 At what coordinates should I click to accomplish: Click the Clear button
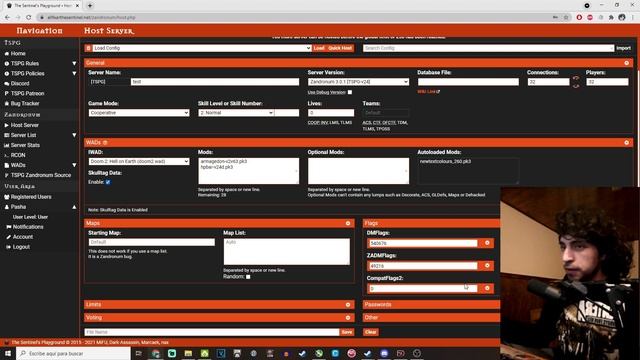point(370,332)
